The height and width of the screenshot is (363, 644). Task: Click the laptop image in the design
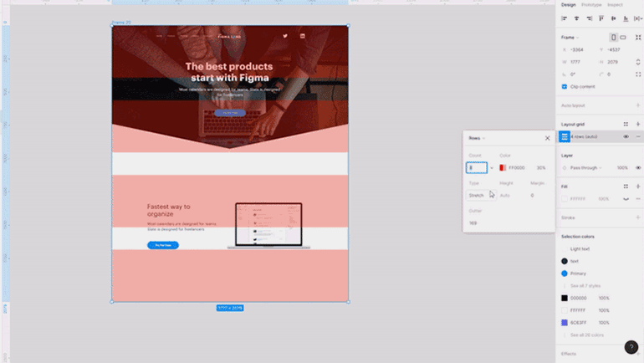(x=268, y=226)
